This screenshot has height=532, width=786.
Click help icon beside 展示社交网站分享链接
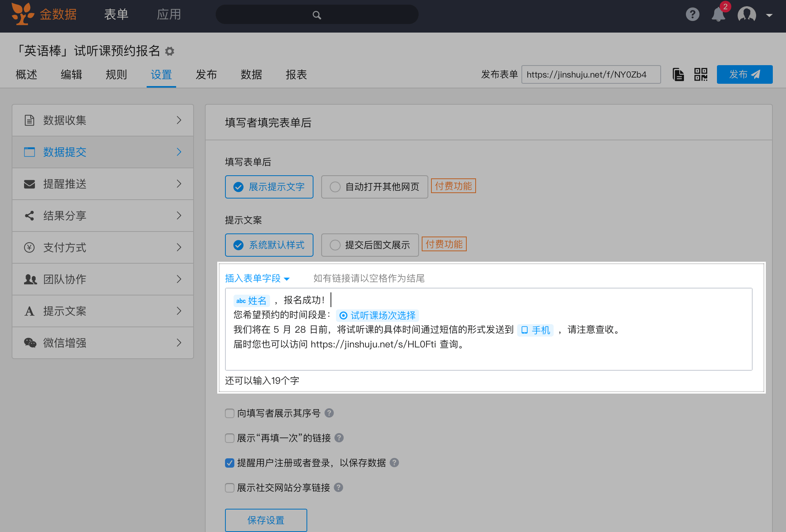pos(339,487)
